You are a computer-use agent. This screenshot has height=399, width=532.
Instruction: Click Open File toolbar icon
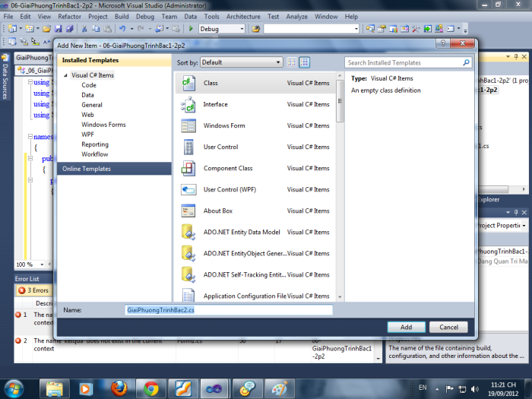click(47, 29)
